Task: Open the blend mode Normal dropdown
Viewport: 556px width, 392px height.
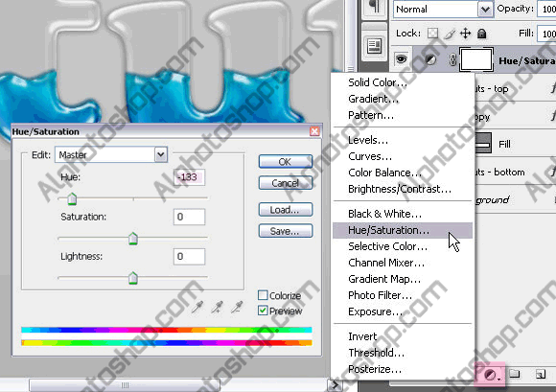Action: click(443, 10)
